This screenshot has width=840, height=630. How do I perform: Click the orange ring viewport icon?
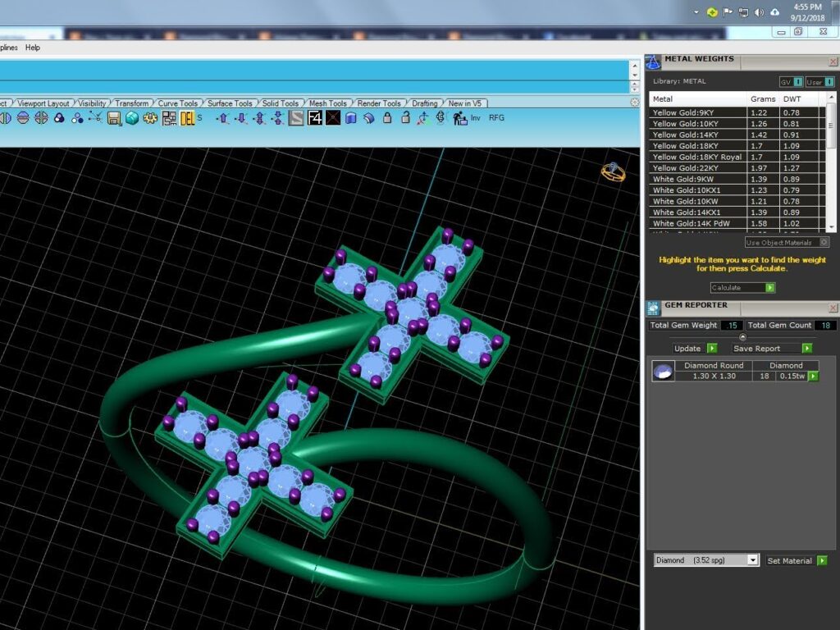[613, 172]
